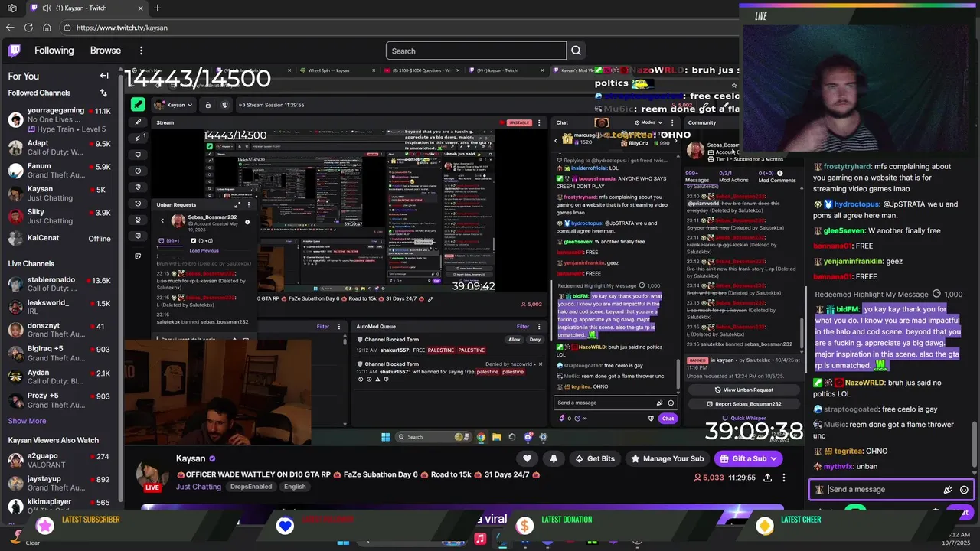Open offline KaiCenat channel
Image resolution: width=980 pixels, height=551 pixels.
point(60,239)
